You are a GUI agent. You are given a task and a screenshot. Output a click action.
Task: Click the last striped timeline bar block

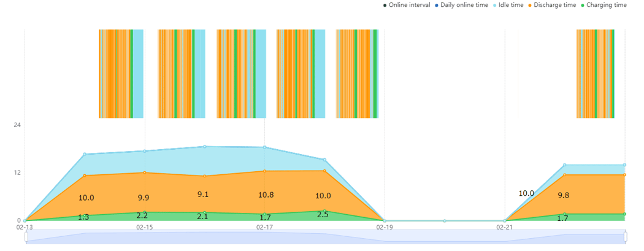point(596,74)
